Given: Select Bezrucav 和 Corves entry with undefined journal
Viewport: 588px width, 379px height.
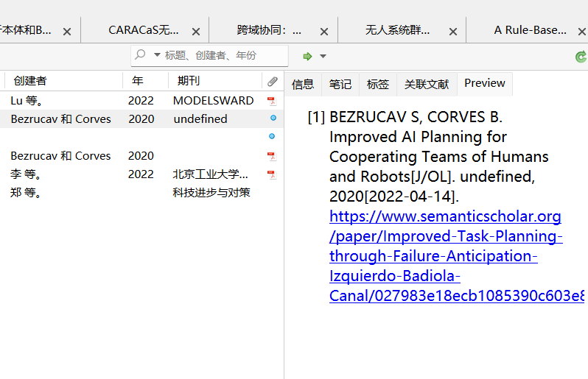Looking at the screenshot, I should pos(141,119).
